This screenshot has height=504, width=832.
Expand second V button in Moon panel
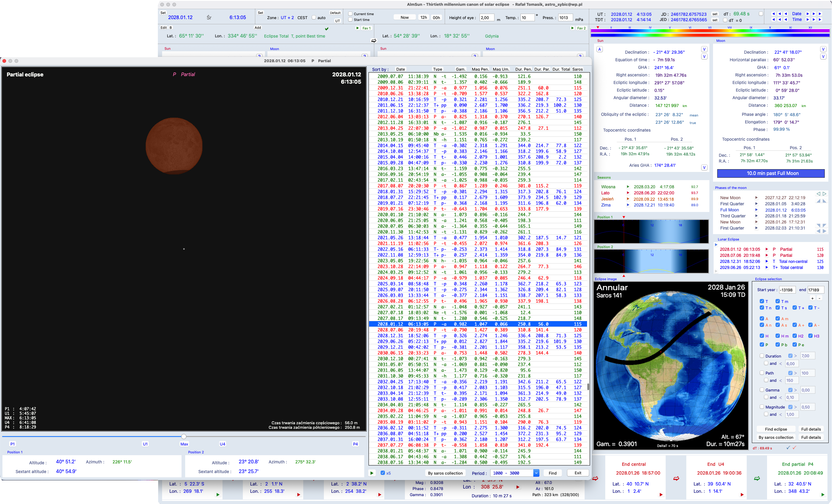pos(823,57)
